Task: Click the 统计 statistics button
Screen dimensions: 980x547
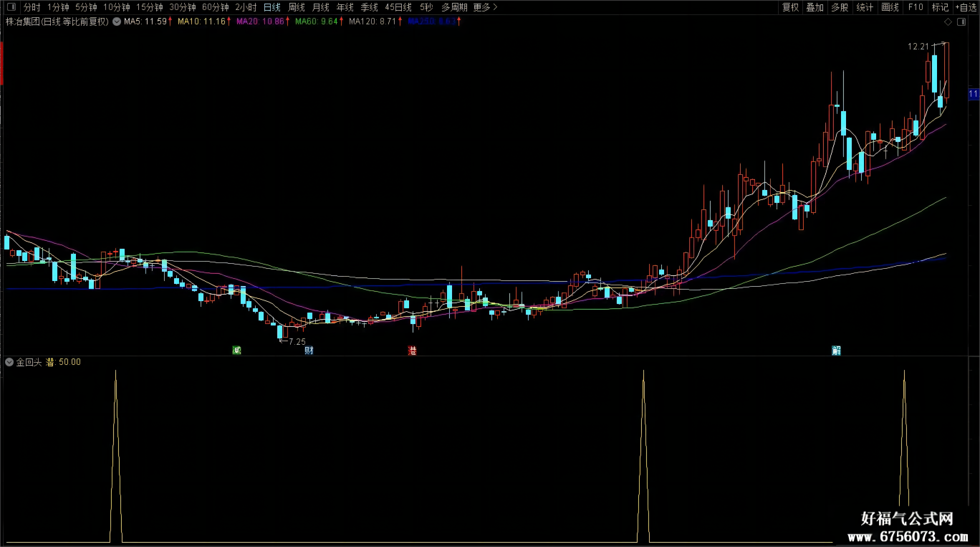Action: tap(865, 7)
